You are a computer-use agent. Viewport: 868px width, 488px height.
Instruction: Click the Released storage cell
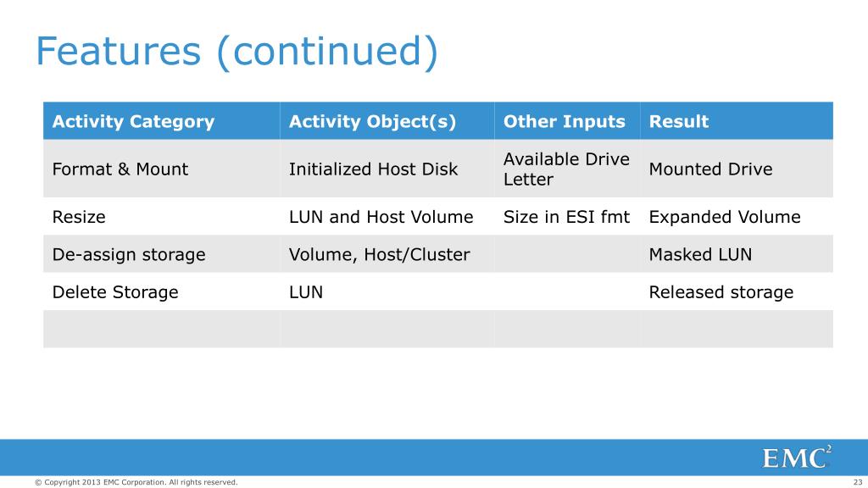coord(737,291)
